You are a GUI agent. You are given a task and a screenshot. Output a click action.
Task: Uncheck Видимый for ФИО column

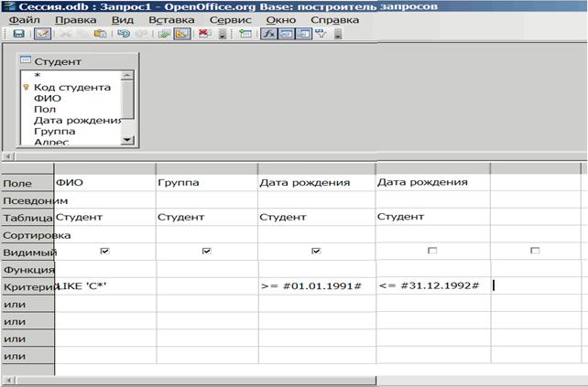pyautogui.click(x=104, y=251)
